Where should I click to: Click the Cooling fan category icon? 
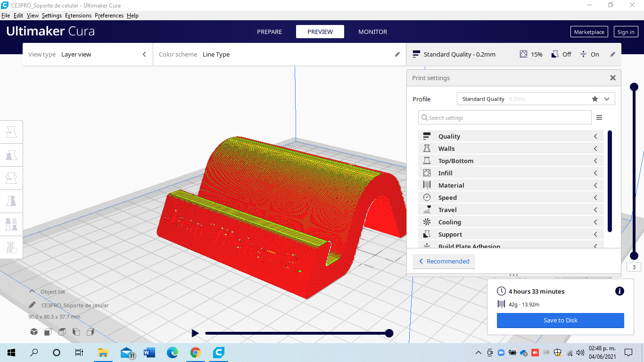[427, 222]
